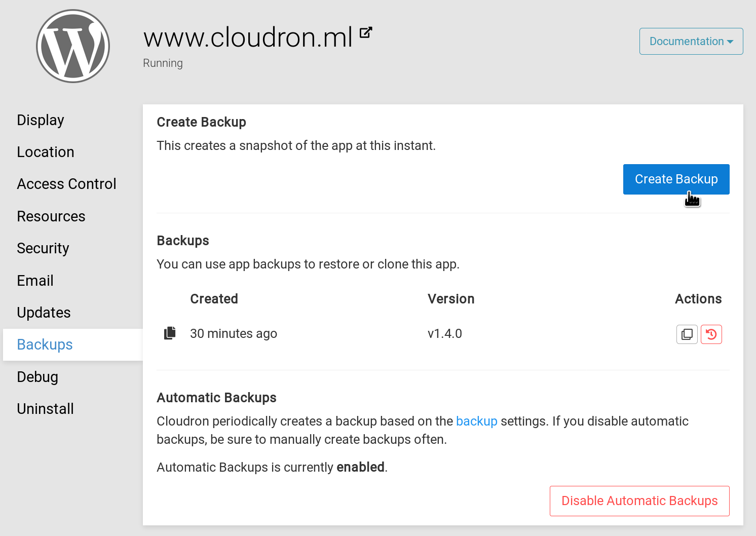
Task: Open the Email settings tab
Action: tap(35, 281)
